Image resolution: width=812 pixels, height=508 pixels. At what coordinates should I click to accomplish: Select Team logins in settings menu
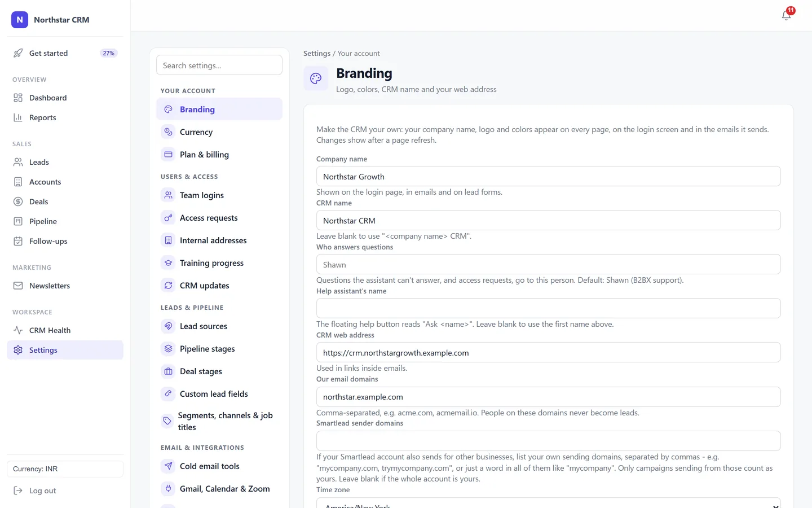click(219, 195)
